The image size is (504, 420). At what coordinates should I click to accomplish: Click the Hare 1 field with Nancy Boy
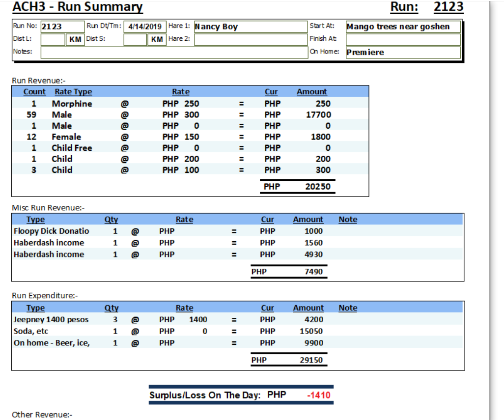[250, 27]
